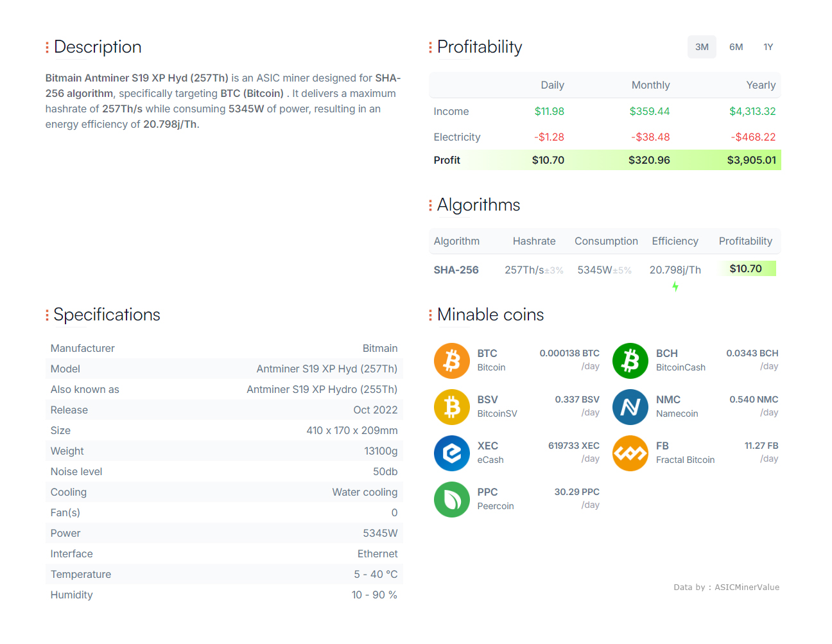This screenshot has width=832, height=644.
Task: Select the 3M profitability period tab
Action: coord(702,47)
